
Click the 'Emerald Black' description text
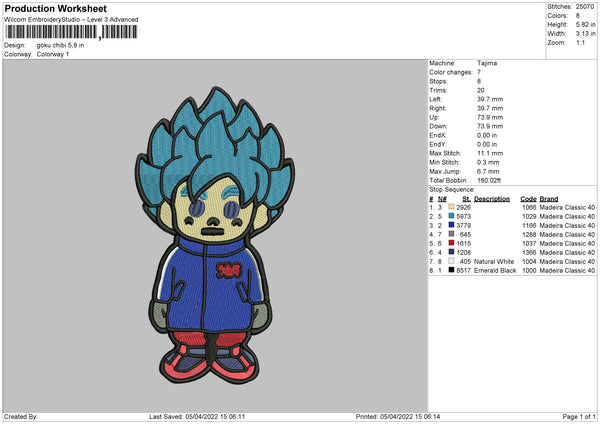pyautogui.click(x=495, y=270)
